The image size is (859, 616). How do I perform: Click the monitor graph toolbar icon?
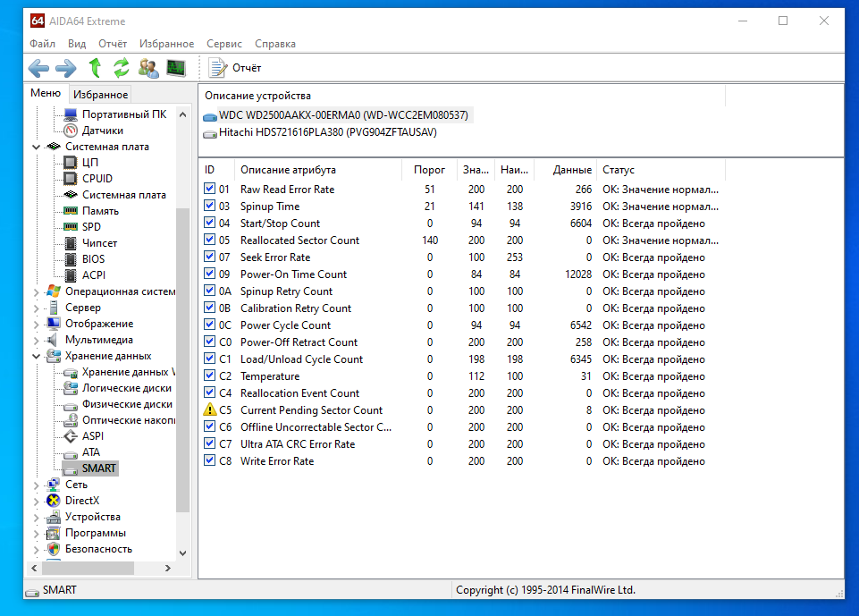(176, 68)
